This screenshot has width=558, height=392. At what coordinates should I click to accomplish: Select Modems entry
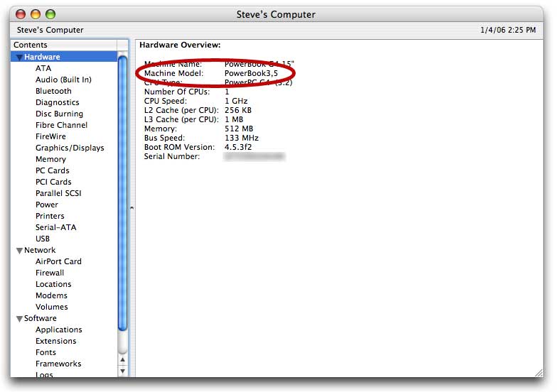pyautogui.click(x=51, y=295)
